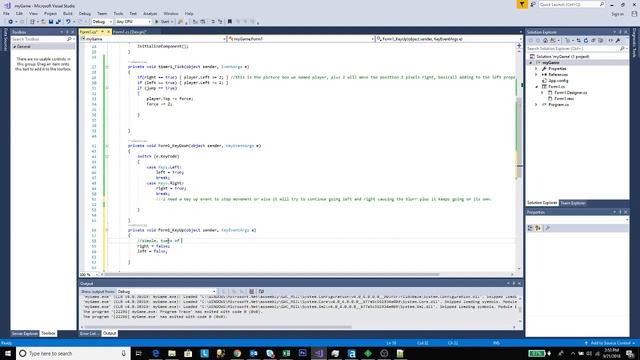Open the myGame project navigation dropdown
Screen dimensions: 640x360
[x=153, y=39]
